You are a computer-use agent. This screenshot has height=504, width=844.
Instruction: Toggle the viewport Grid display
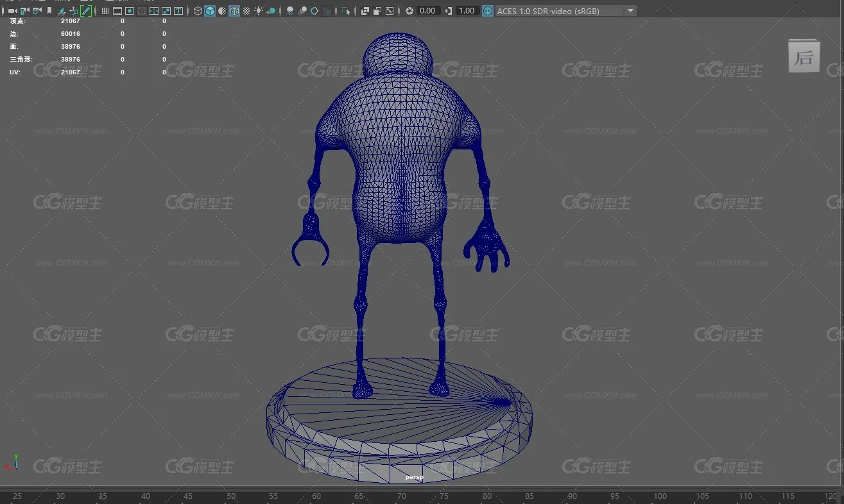point(105,11)
